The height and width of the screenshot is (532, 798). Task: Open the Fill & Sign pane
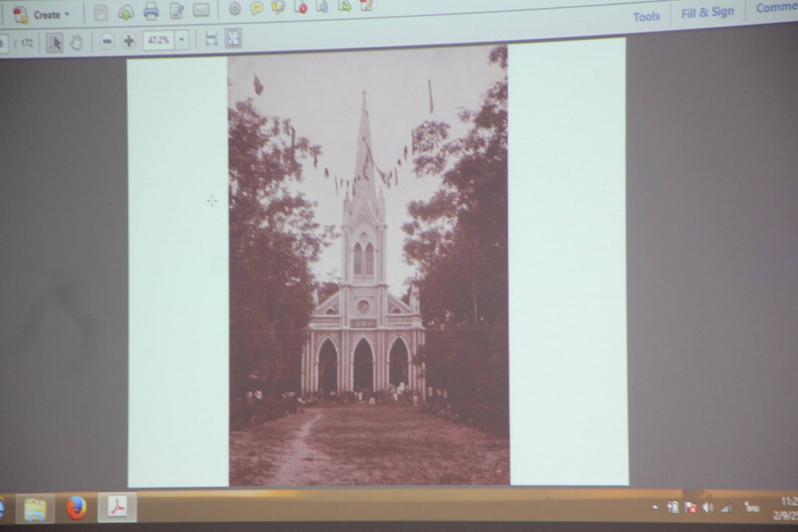708,12
